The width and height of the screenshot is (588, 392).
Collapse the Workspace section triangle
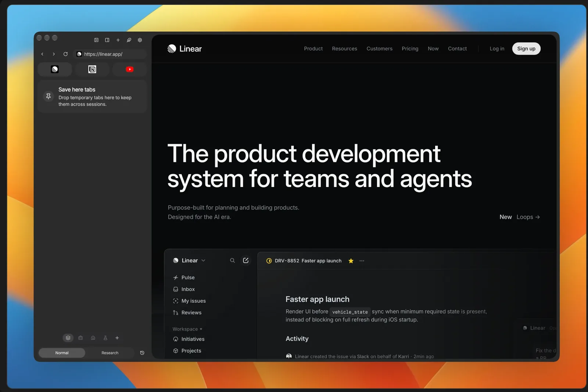(x=201, y=329)
